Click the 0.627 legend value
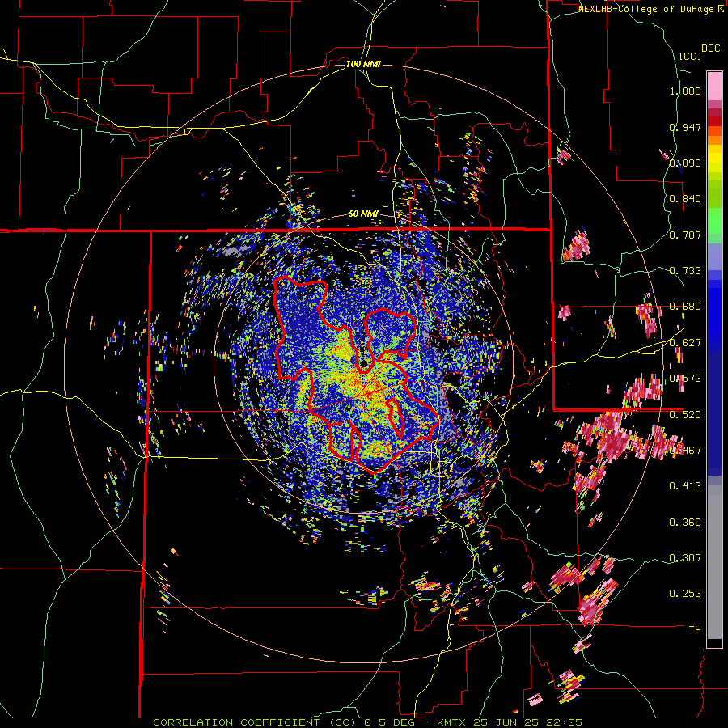Viewport: 728px width, 728px height. (x=685, y=343)
